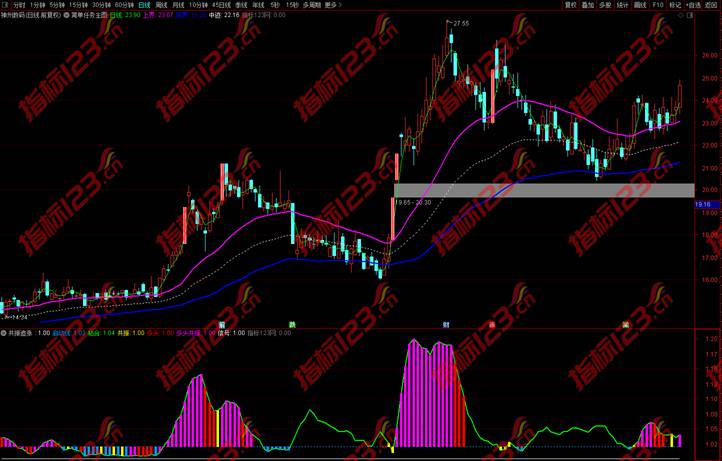
Task: Click the 复权 adjustment button
Action: pyautogui.click(x=571, y=5)
